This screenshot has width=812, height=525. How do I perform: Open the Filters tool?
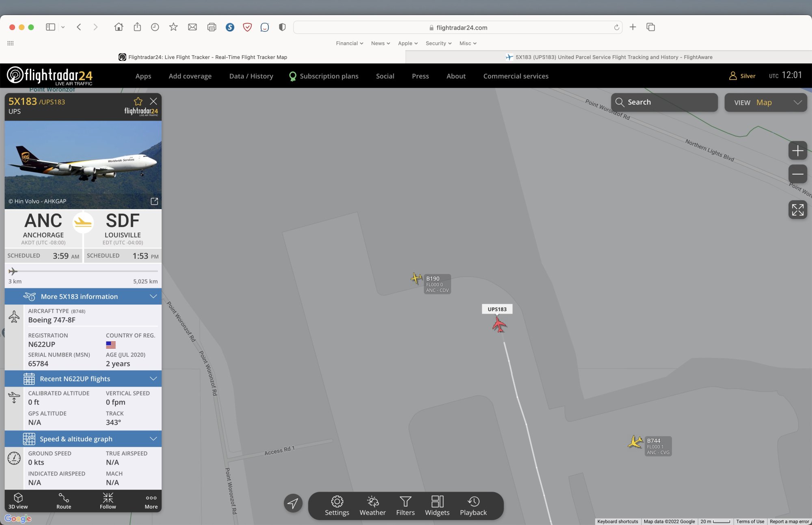point(405,506)
